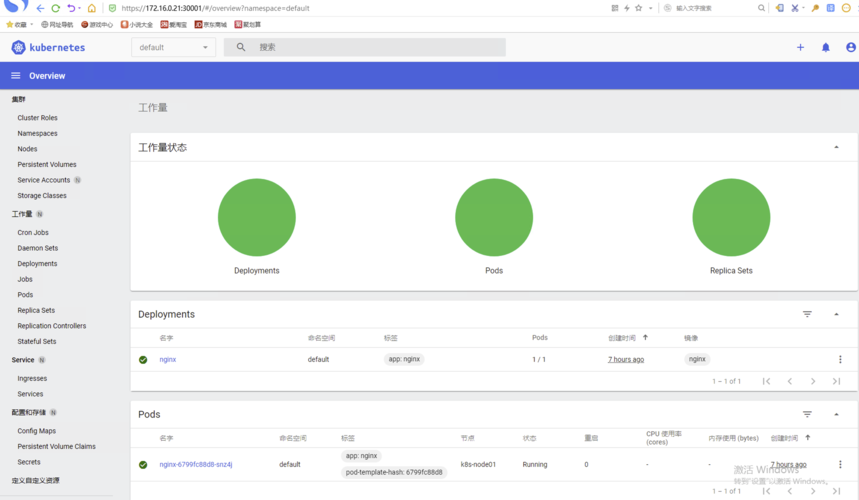Sort Deployments by 创建时间 arrow
Viewport: 859px width, 500px height.
click(x=645, y=337)
